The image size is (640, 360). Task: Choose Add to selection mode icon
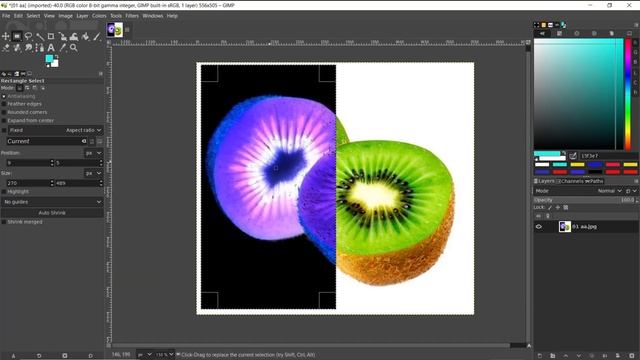[27, 88]
